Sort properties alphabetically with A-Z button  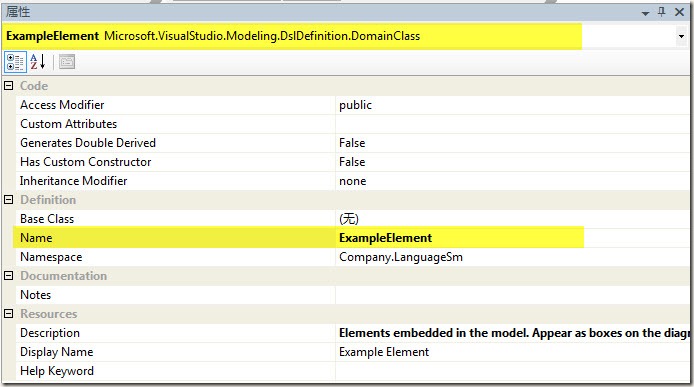pos(38,62)
